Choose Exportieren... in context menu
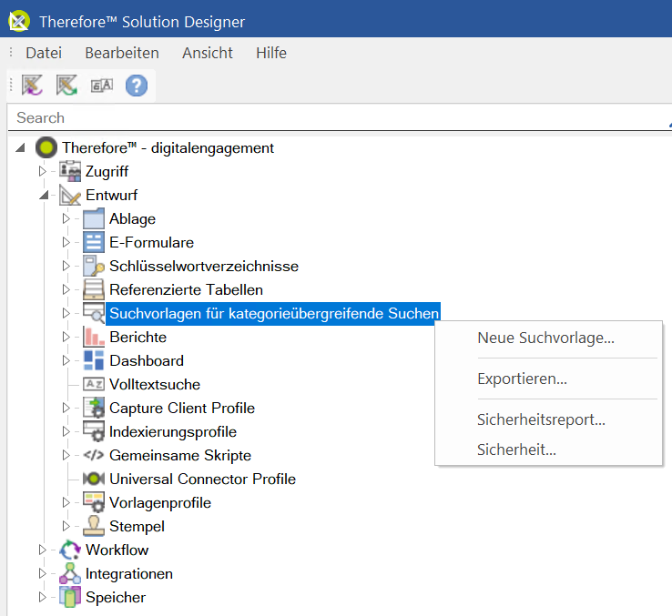This screenshot has width=672, height=616. click(x=522, y=379)
